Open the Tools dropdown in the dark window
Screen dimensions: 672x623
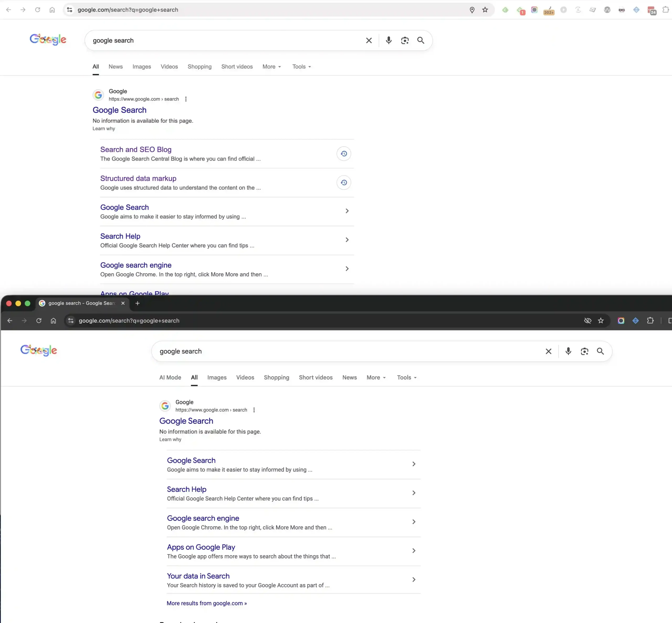click(407, 377)
